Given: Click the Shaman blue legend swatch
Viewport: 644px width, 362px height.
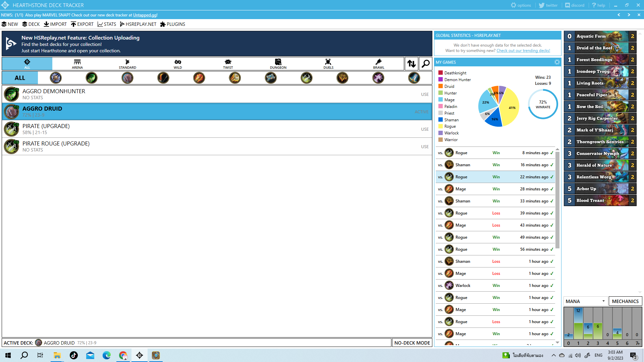Looking at the screenshot, I should pyautogui.click(x=440, y=120).
